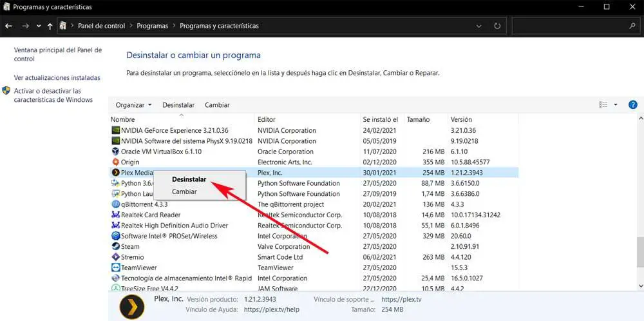Click the Windows features shield icon

[6, 90]
